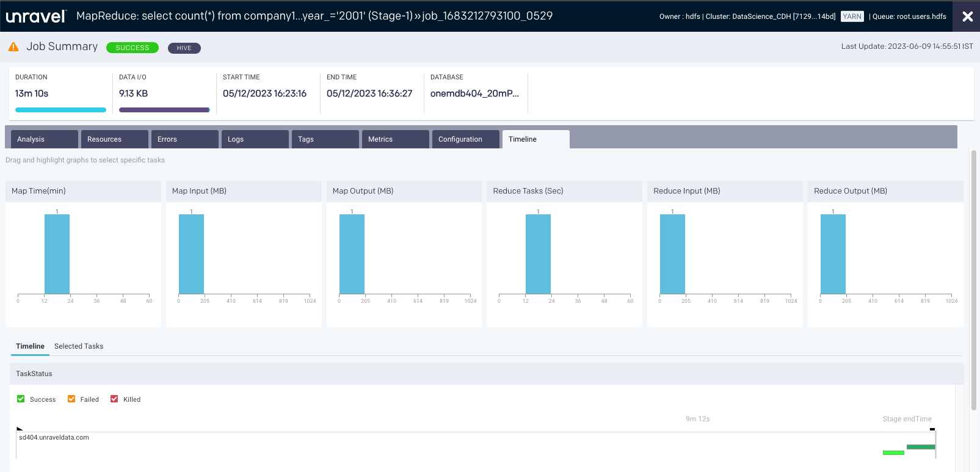Select the Timeline main tab
This screenshot has height=472, width=980.
pyautogui.click(x=536, y=139)
